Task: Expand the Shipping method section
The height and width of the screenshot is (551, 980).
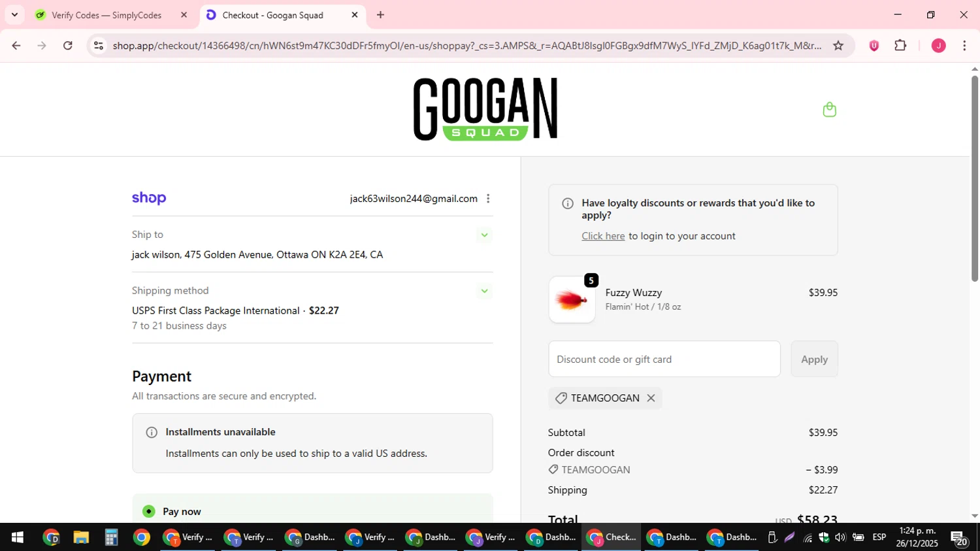Action: [x=484, y=292]
